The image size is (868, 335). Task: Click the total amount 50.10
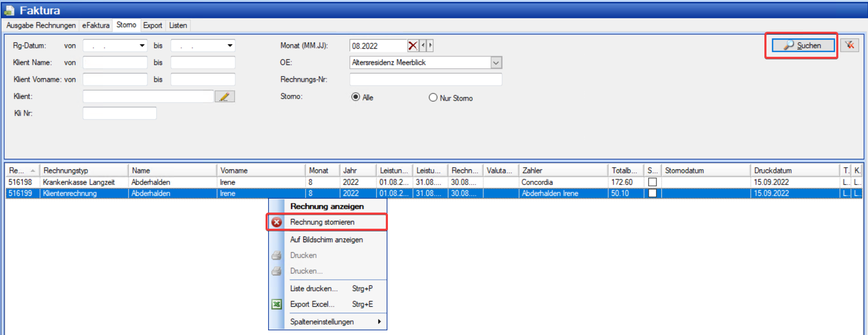pos(620,193)
